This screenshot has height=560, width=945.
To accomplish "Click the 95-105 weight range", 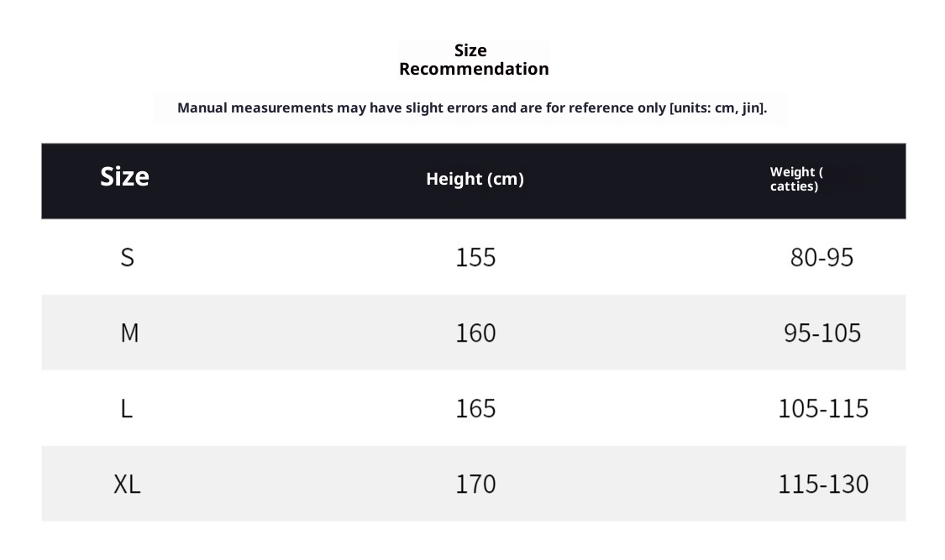I will [x=822, y=332].
